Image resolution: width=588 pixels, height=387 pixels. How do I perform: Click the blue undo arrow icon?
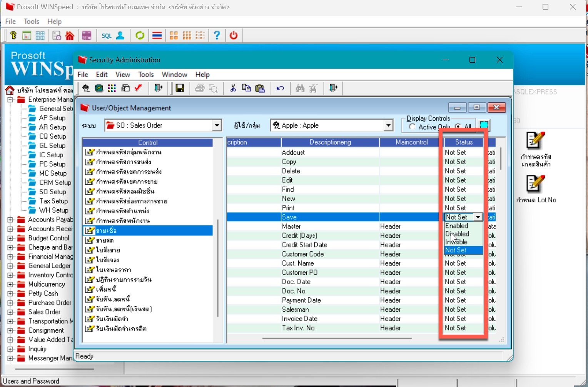tap(280, 88)
